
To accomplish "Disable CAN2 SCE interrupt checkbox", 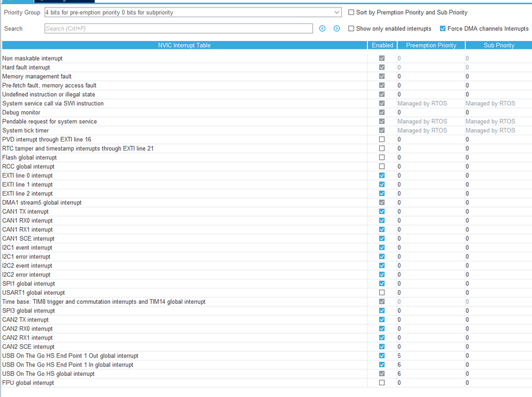I will (382, 346).
